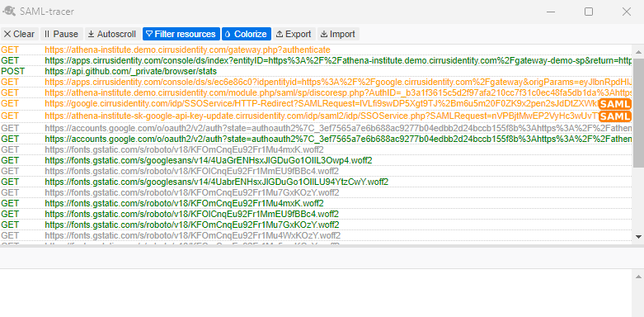Select the googlesans 4UabrENHsxJlGDuGo1OIlLU94YtzCwY.woff2 request

(x=317, y=182)
